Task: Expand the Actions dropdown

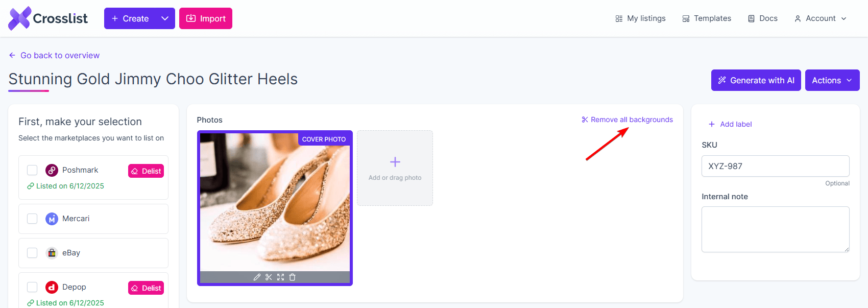Action: tap(832, 80)
